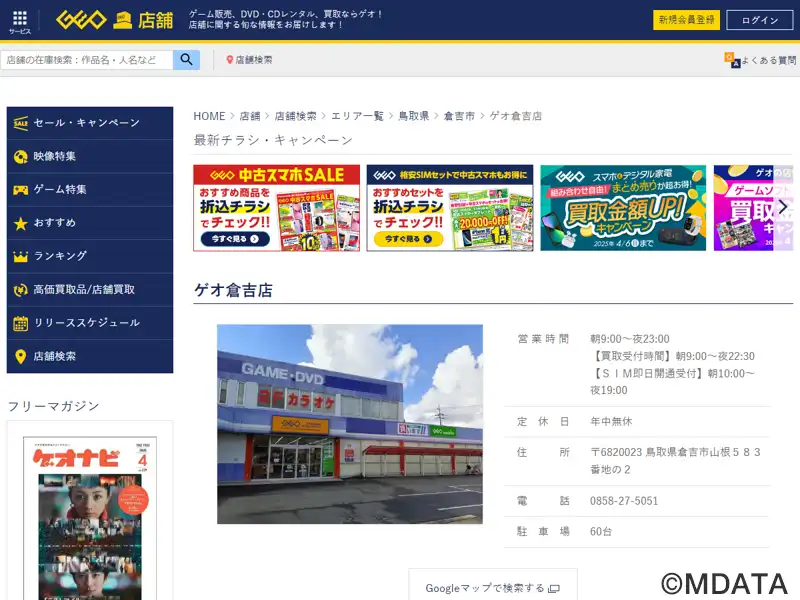Viewport: 800px width, 600px height.
Task: Open 格安SIMセット flyer banner
Action: tap(450, 208)
